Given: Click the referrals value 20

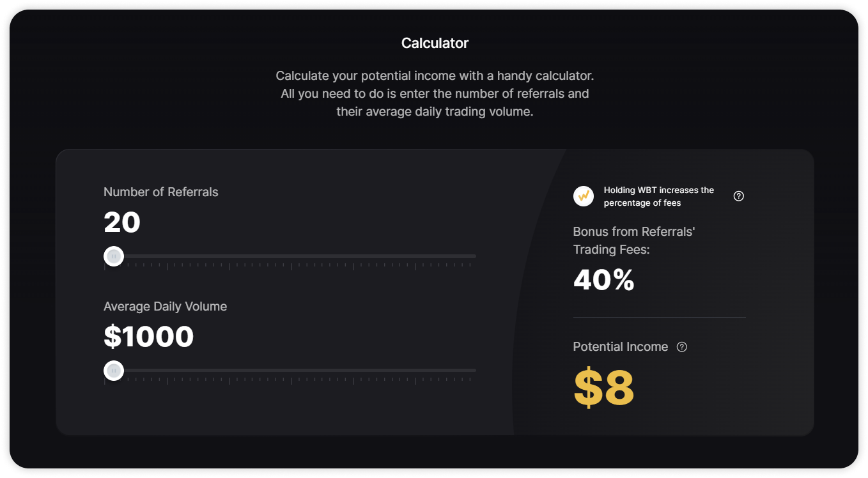Looking at the screenshot, I should click(x=122, y=222).
